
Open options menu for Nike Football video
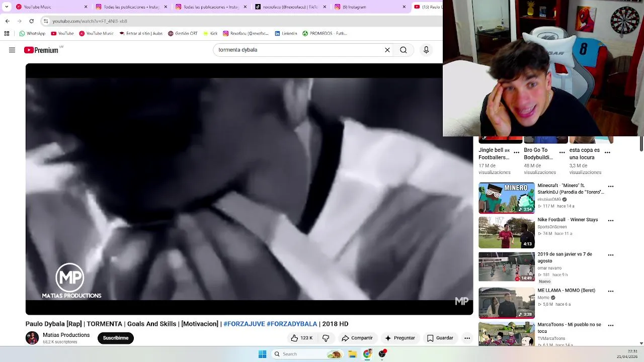(611, 221)
